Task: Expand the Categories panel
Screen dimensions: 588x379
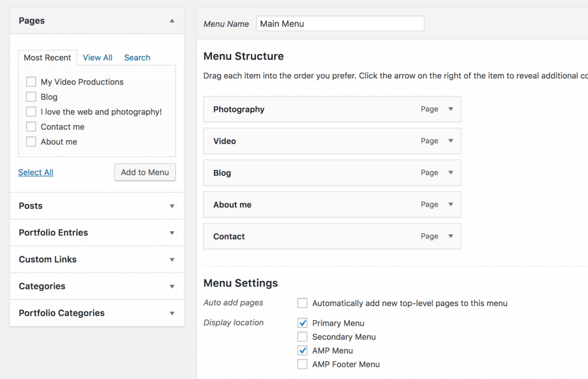Action: [172, 287]
